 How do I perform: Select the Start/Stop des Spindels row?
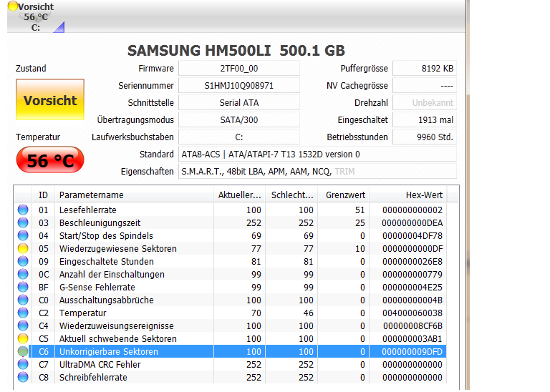tap(231, 235)
